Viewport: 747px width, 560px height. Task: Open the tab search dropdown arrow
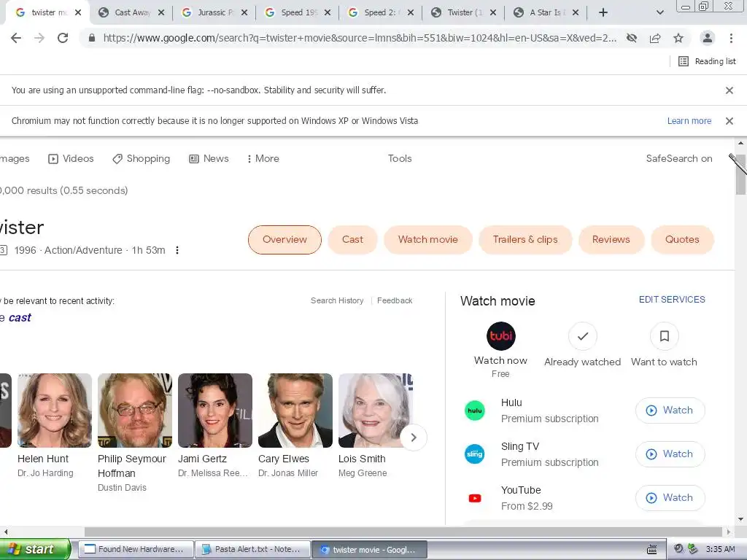pyautogui.click(x=659, y=12)
